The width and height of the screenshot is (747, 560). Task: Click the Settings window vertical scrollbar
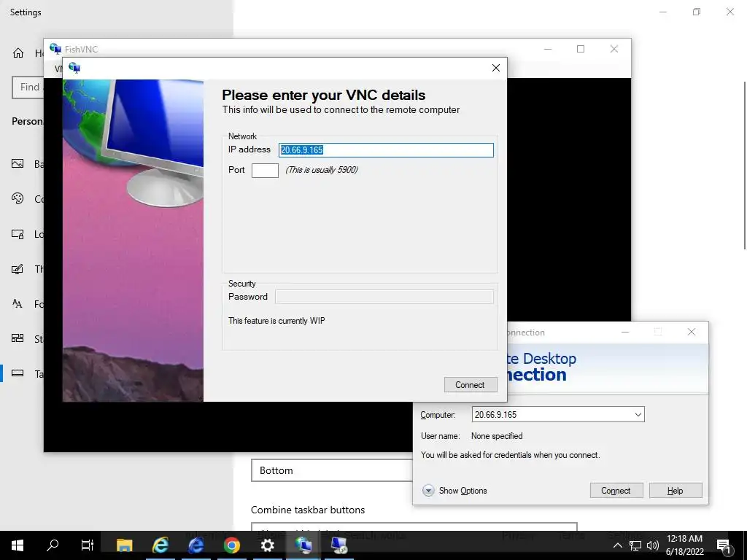(x=744, y=165)
